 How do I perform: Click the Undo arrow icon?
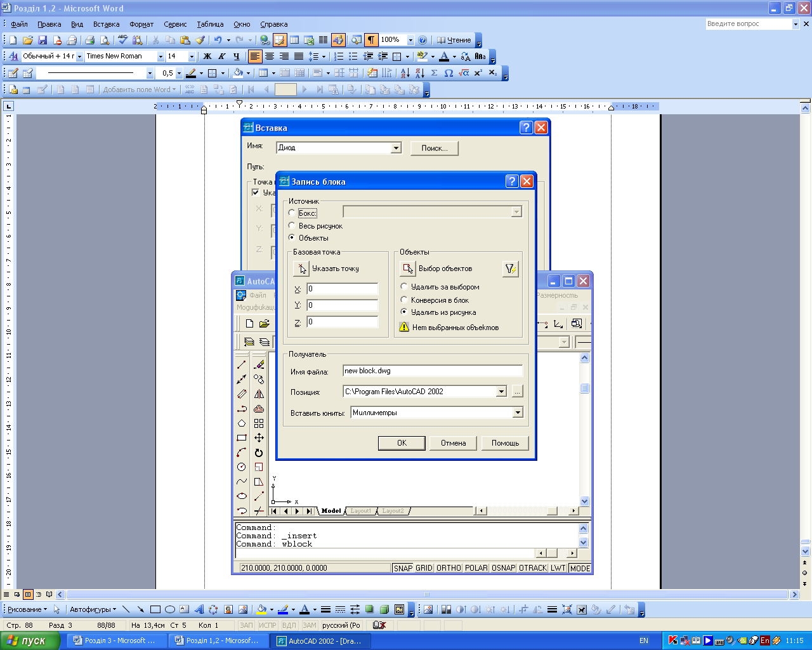[218, 40]
